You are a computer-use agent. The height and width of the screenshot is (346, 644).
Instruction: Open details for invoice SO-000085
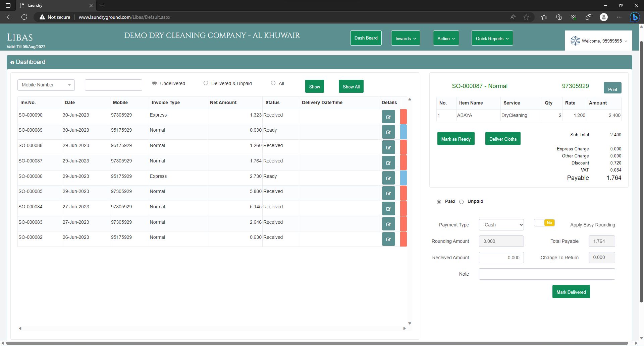pyautogui.click(x=388, y=193)
